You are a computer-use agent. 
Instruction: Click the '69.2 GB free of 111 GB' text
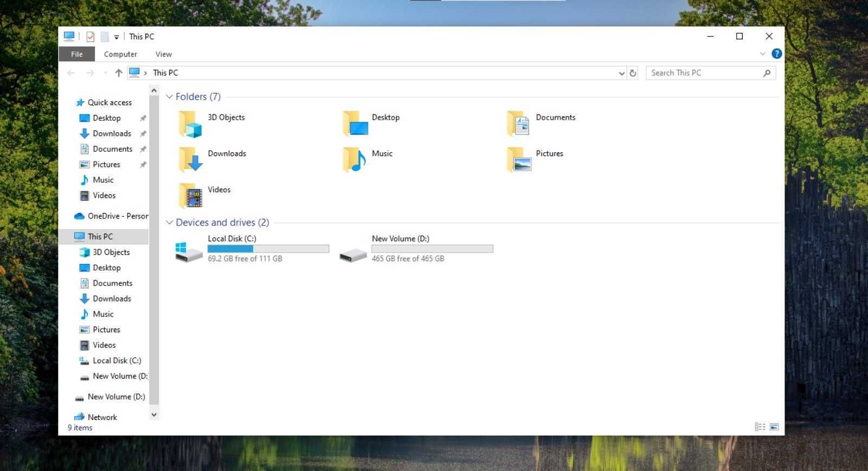point(245,259)
